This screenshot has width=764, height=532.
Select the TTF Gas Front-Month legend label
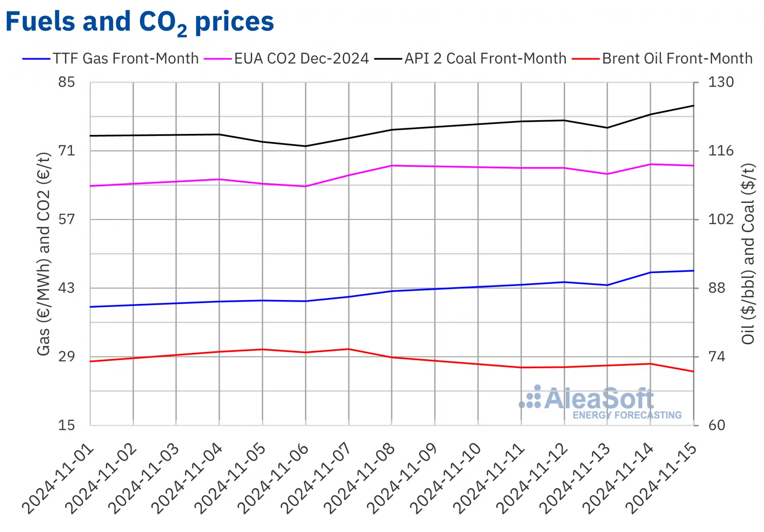tap(125, 59)
